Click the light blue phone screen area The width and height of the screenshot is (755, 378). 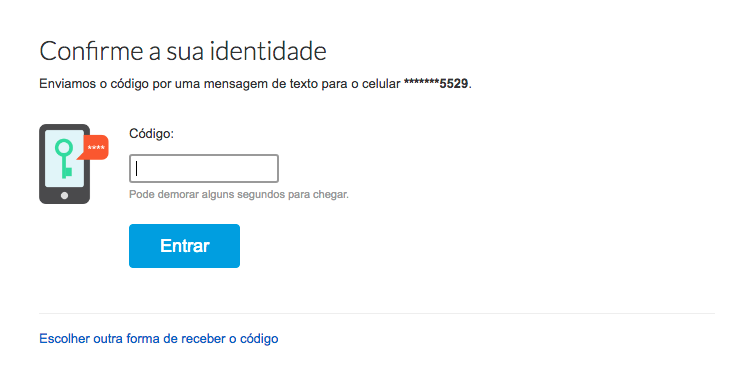point(64,158)
